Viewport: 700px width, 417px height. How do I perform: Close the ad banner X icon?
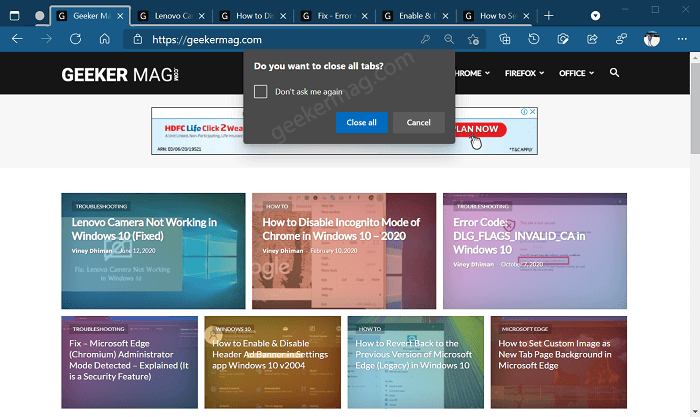pyautogui.click(x=533, y=112)
